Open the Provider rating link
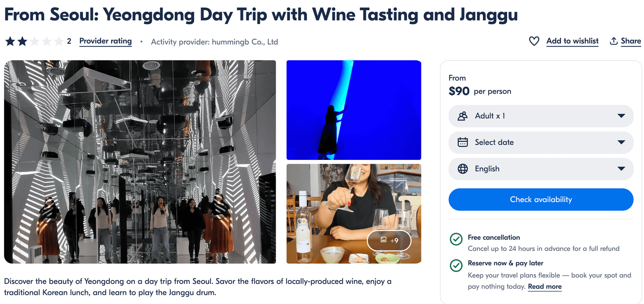The image size is (644, 304). [x=105, y=41]
